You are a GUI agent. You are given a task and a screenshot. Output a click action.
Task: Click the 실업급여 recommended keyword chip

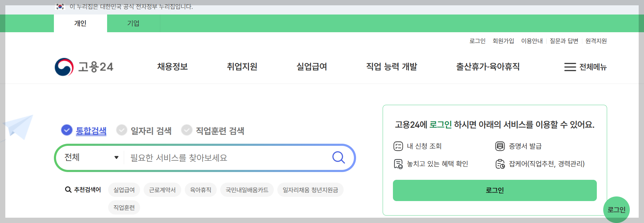click(124, 190)
